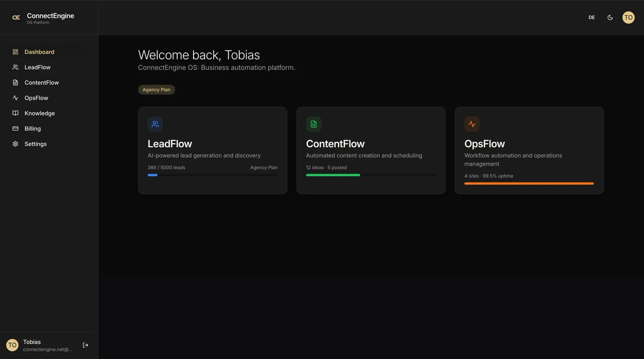Image resolution: width=644 pixels, height=359 pixels.
Task: Open the OpsFlow card title
Action: coord(485,144)
